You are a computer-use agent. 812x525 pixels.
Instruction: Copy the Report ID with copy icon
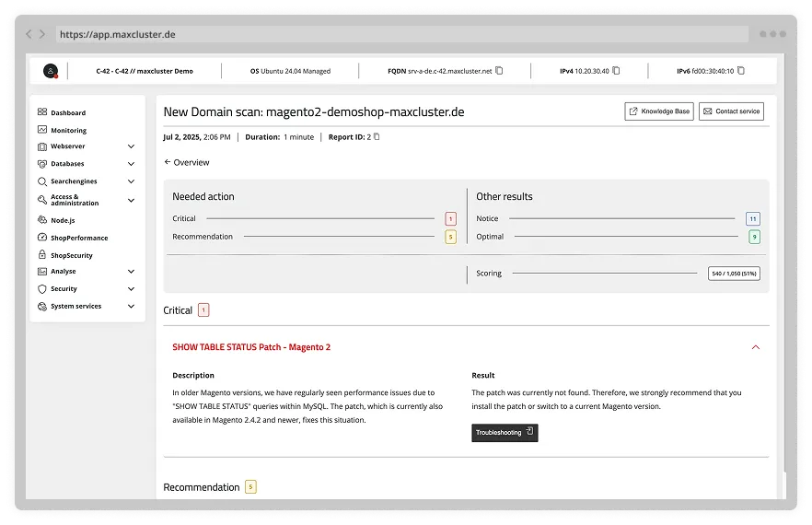coord(377,137)
